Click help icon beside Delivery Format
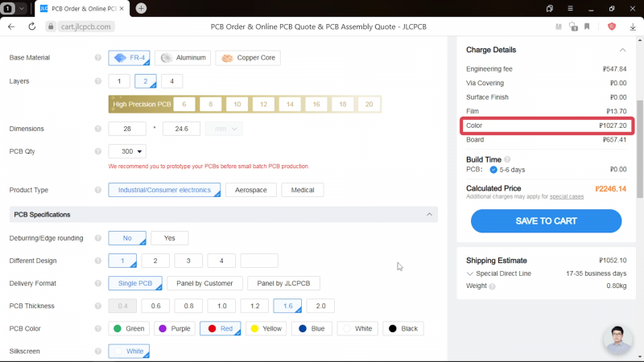This screenshot has height=362, width=644. (97, 283)
